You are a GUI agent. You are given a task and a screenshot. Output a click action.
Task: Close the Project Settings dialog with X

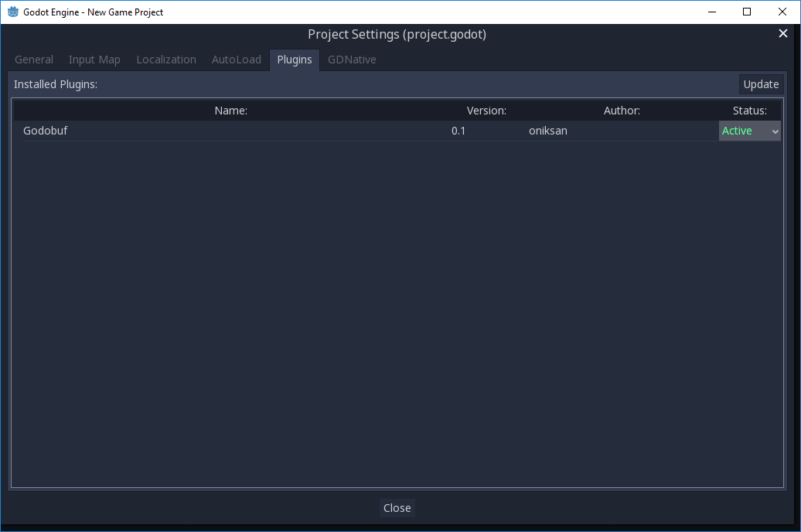(782, 34)
